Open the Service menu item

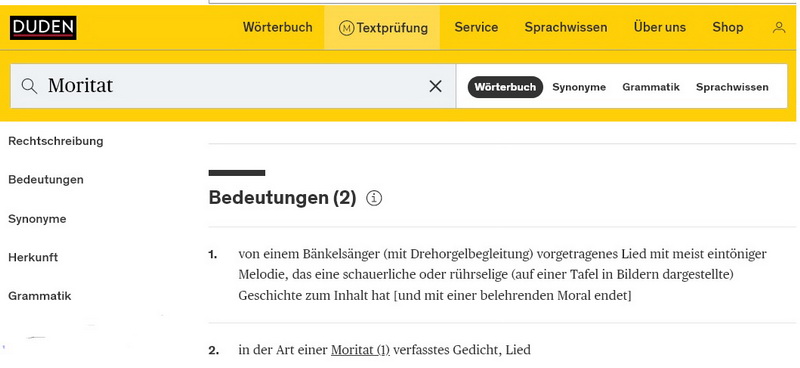476,27
